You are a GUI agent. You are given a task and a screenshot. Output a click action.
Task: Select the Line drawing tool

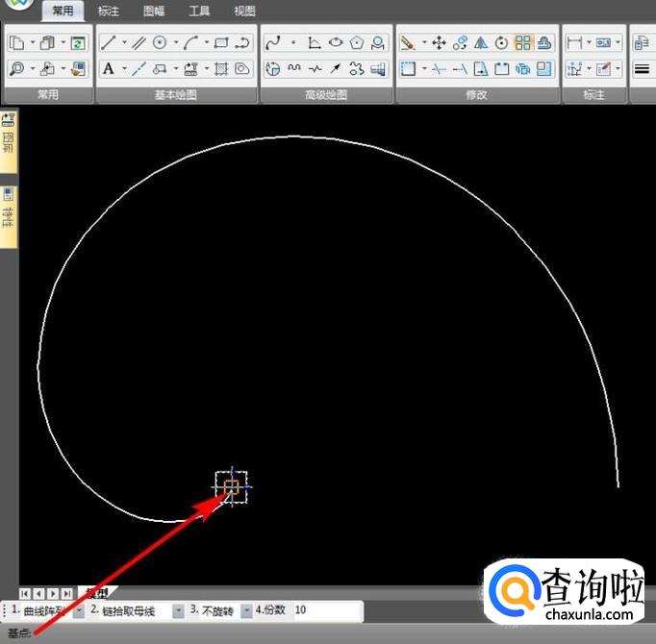(108, 42)
